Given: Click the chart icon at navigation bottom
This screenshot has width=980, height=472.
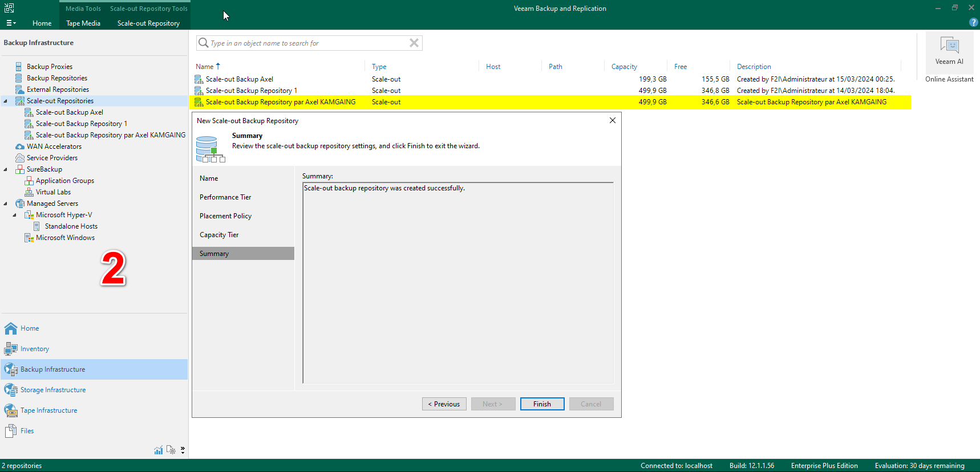Looking at the screenshot, I should tap(159, 450).
